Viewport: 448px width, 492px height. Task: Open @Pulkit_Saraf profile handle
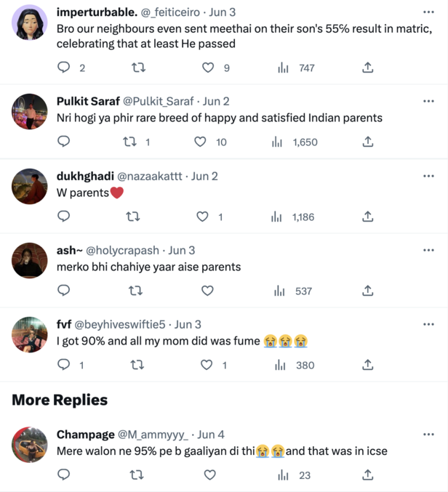pos(159,101)
